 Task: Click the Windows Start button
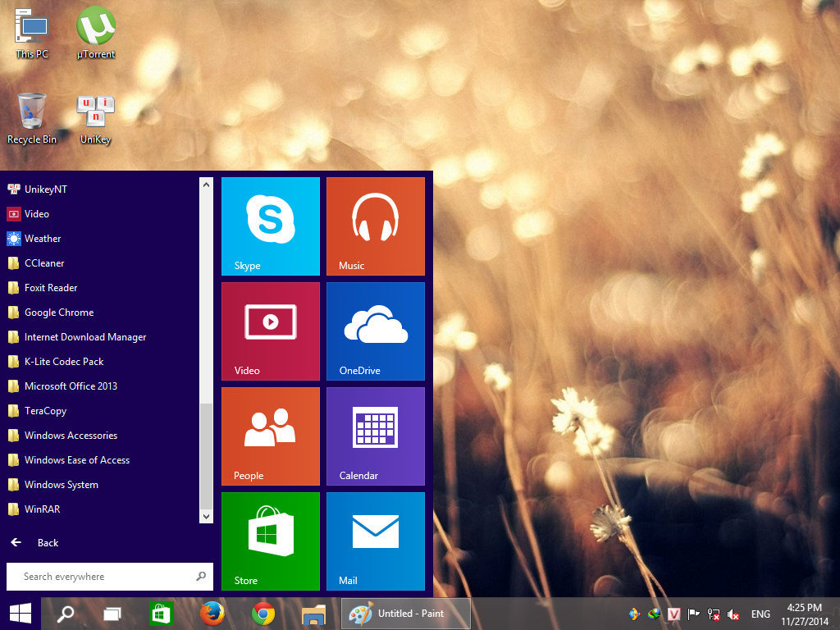coord(21,614)
